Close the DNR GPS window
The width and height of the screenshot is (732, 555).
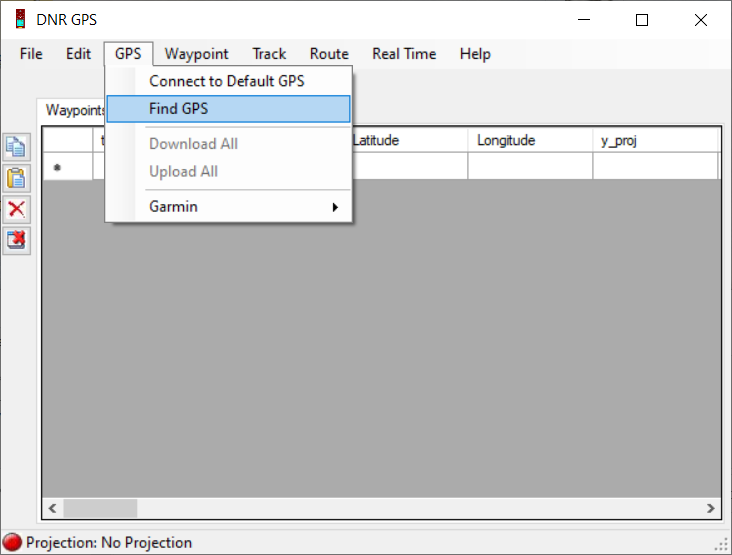click(x=701, y=20)
